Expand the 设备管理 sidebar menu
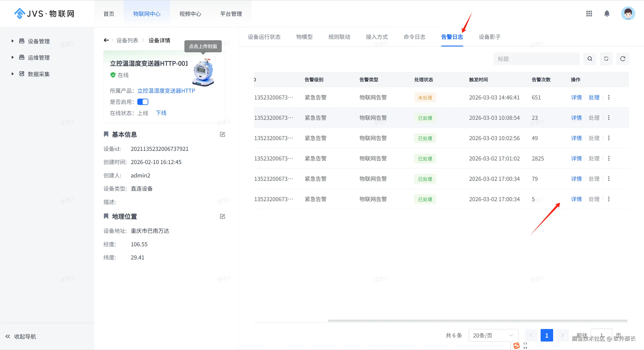The height and width of the screenshot is (350, 644). (x=38, y=41)
